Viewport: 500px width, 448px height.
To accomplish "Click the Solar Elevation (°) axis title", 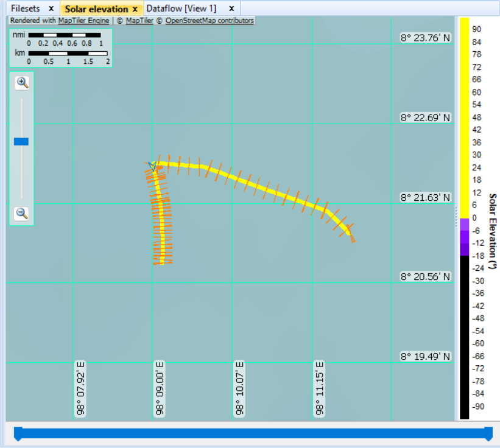I will (493, 231).
